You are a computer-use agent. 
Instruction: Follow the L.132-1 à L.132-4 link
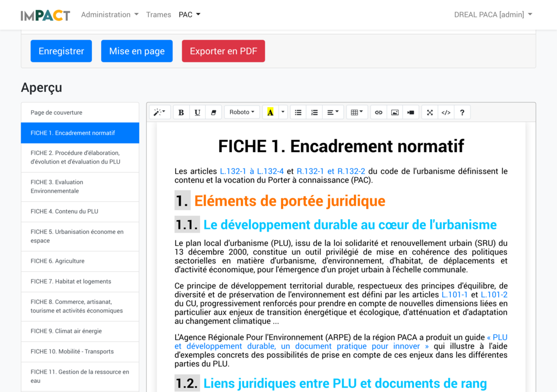tap(252, 171)
